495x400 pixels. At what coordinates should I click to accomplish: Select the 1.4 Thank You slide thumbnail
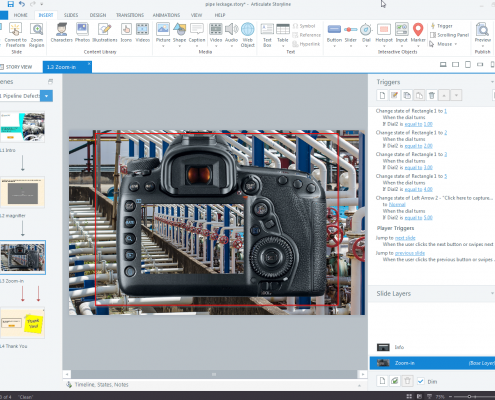click(23, 323)
